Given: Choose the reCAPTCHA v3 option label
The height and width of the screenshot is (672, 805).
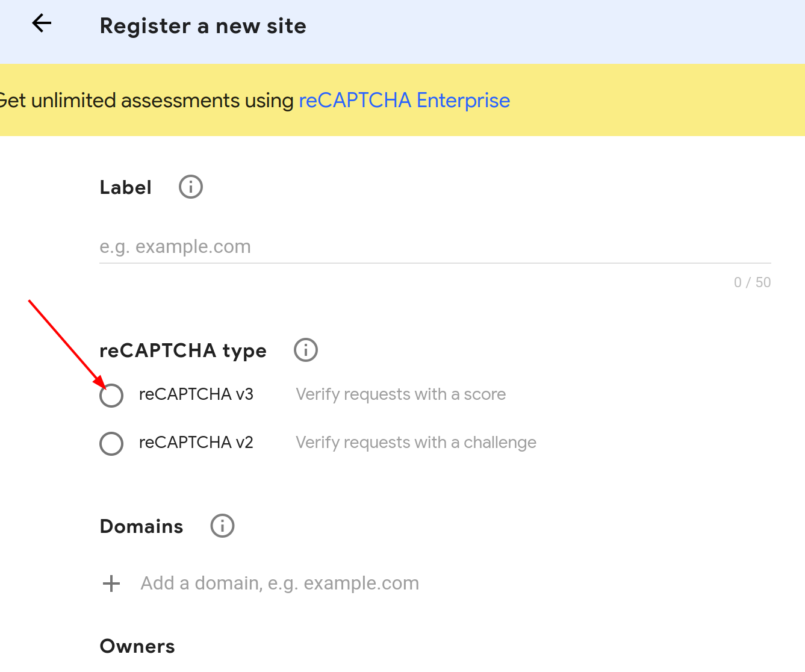Looking at the screenshot, I should click(196, 394).
